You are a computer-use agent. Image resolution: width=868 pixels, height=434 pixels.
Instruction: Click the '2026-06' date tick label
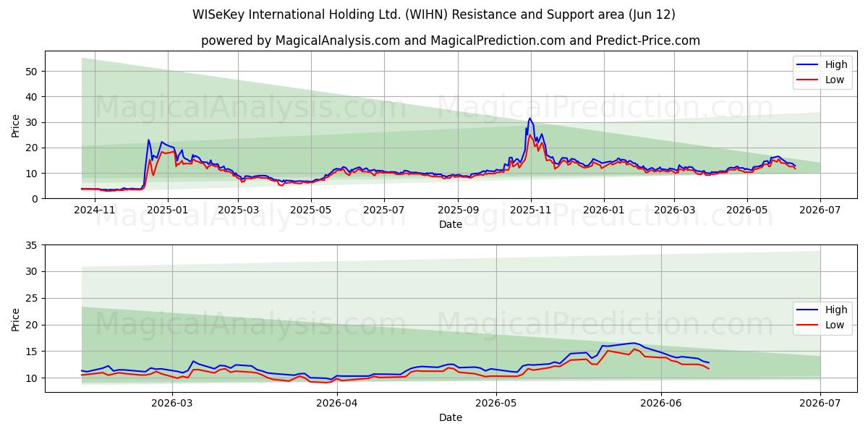click(x=662, y=404)
